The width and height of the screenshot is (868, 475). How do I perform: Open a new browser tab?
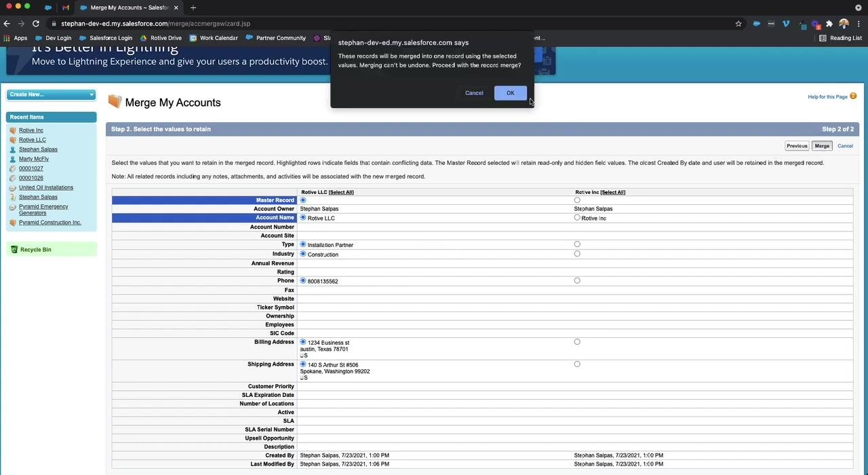coord(193,7)
